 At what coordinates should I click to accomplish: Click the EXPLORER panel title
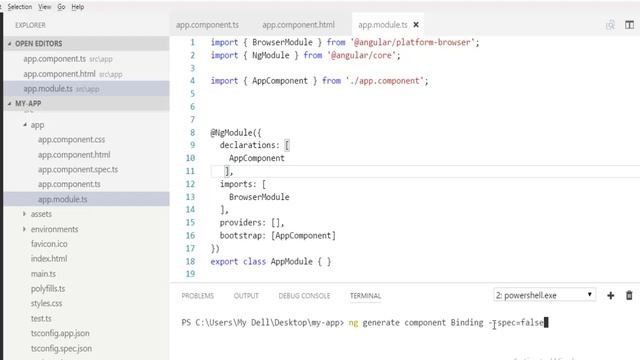pos(30,25)
